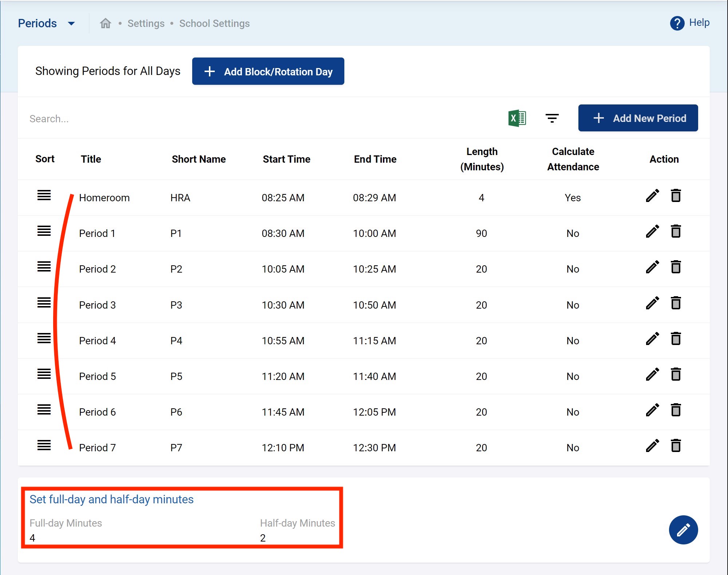
Task: Open the filter options icon
Action: (552, 118)
